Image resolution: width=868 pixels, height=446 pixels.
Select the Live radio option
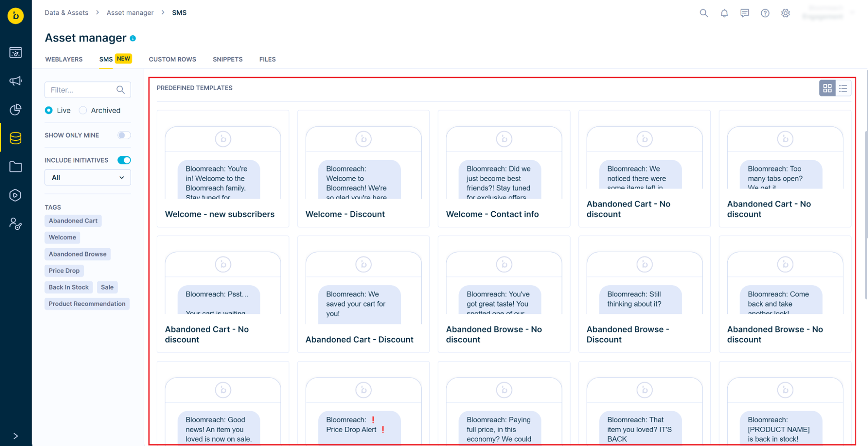(x=48, y=110)
